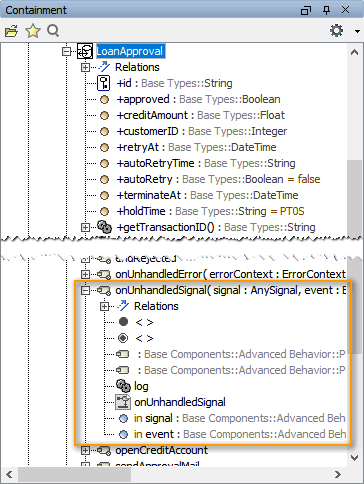Select the openCreditAccount item

click(161, 450)
